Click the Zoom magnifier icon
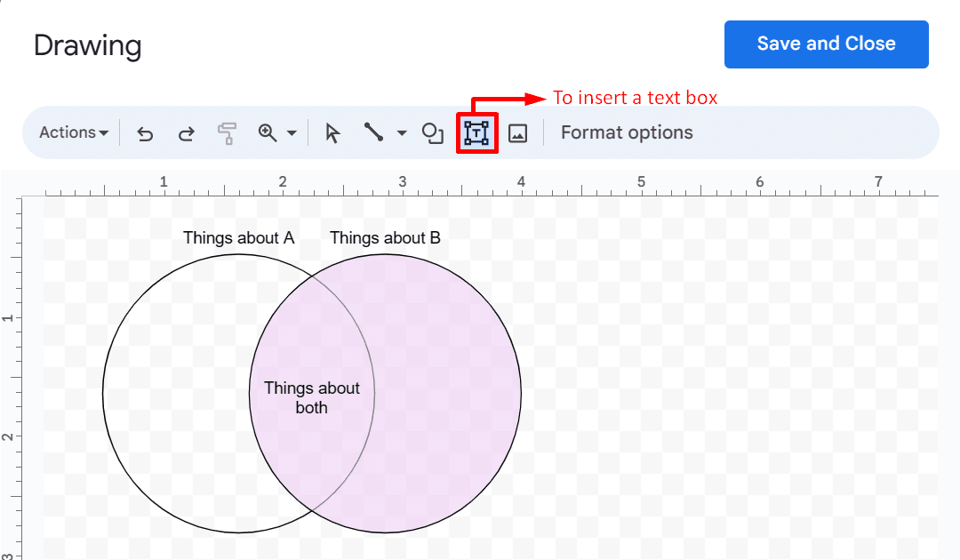 tap(268, 132)
